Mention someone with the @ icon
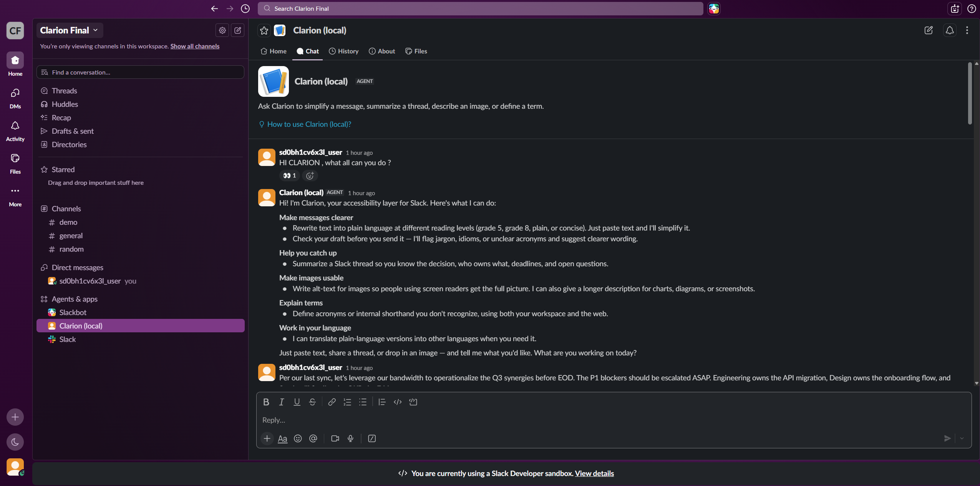 pyautogui.click(x=313, y=438)
